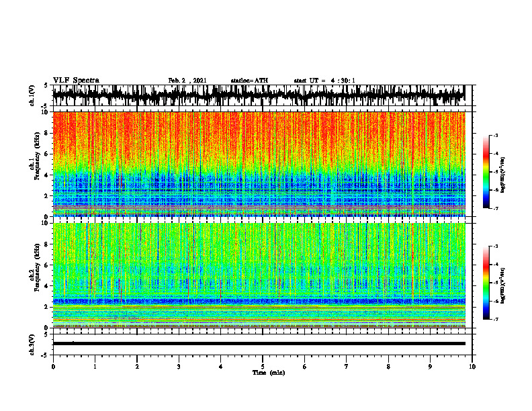Click the ch.2 colorbar log(PSD) unit label

coord(503,285)
